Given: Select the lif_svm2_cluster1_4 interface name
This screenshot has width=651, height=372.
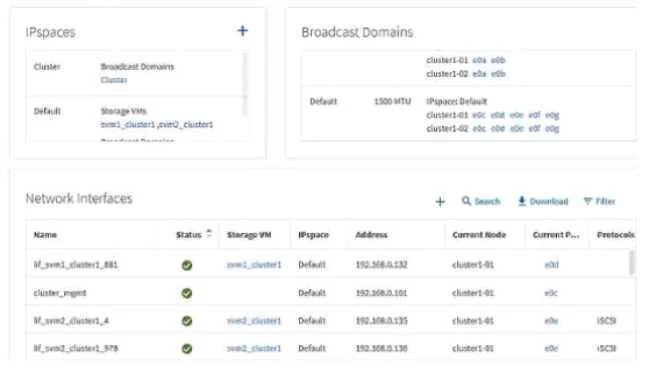Looking at the screenshot, I should [x=71, y=321].
